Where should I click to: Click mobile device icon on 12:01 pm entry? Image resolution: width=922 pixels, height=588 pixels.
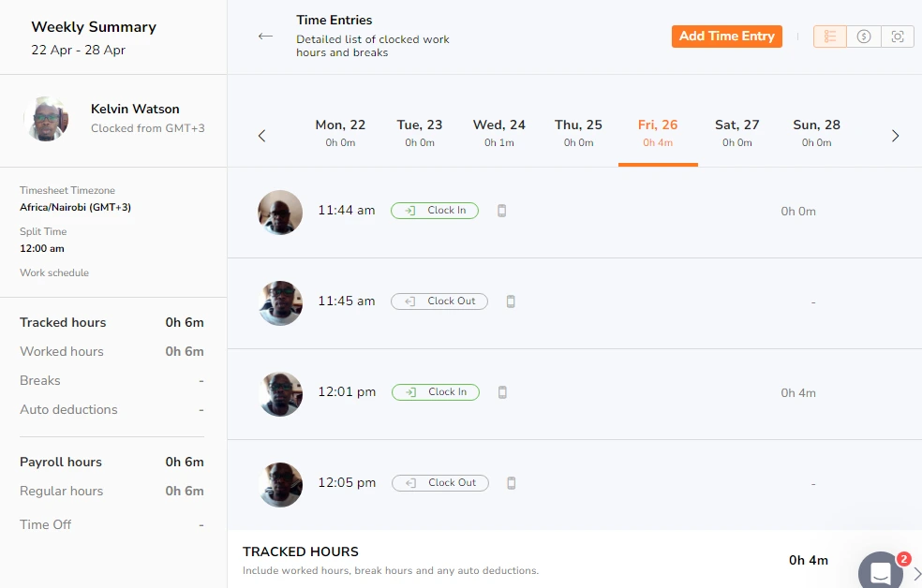coord(502,392)
